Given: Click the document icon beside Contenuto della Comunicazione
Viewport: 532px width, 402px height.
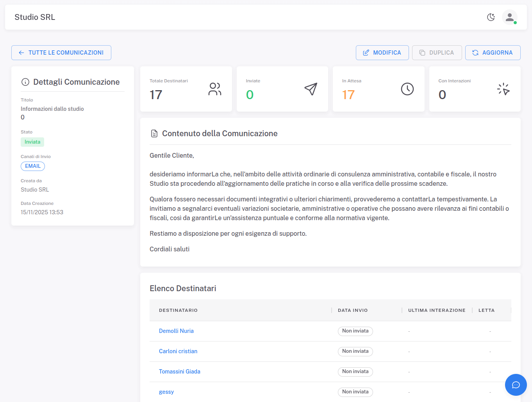Looking at the screenshot, I should (x=154, y=133).
